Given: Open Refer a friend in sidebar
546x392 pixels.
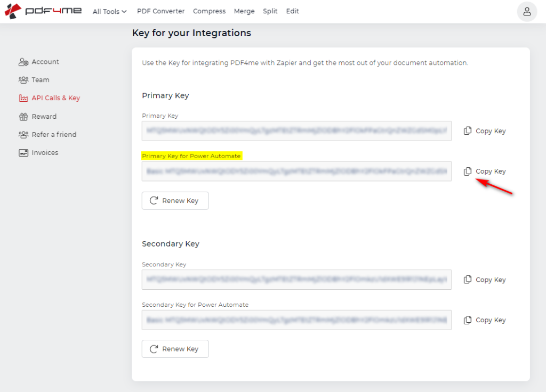Looking at the screenshot, I should coord(47,135).
